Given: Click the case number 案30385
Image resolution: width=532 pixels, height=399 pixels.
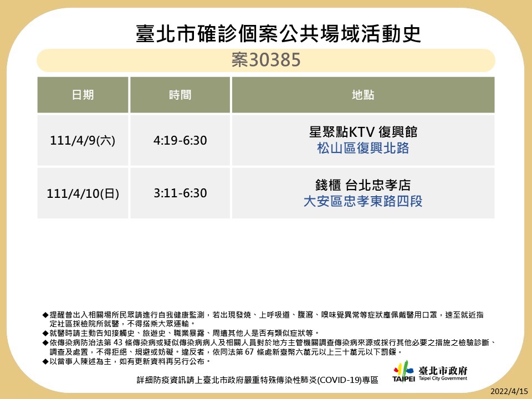Looking at the screenshot, I should click(266, 60).
